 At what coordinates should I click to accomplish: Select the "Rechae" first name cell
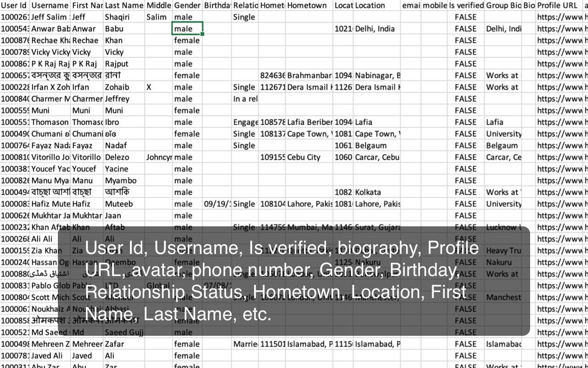(x=87, y=40)
